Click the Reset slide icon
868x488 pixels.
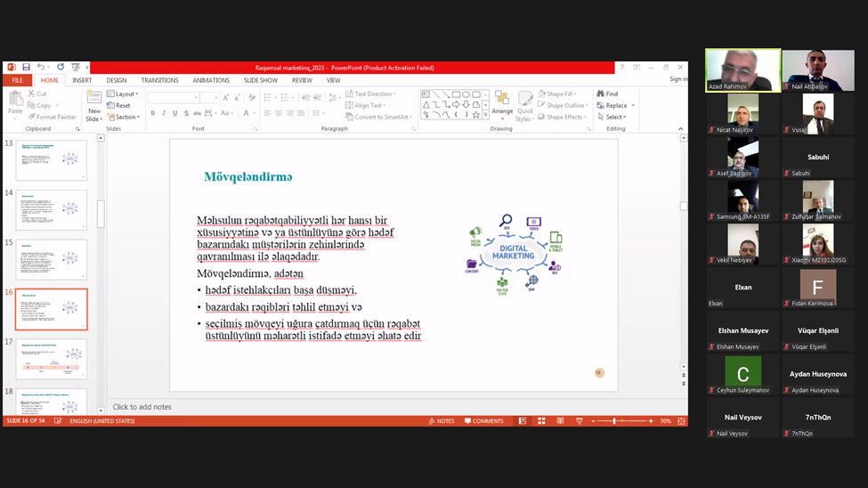coord(118,105)
